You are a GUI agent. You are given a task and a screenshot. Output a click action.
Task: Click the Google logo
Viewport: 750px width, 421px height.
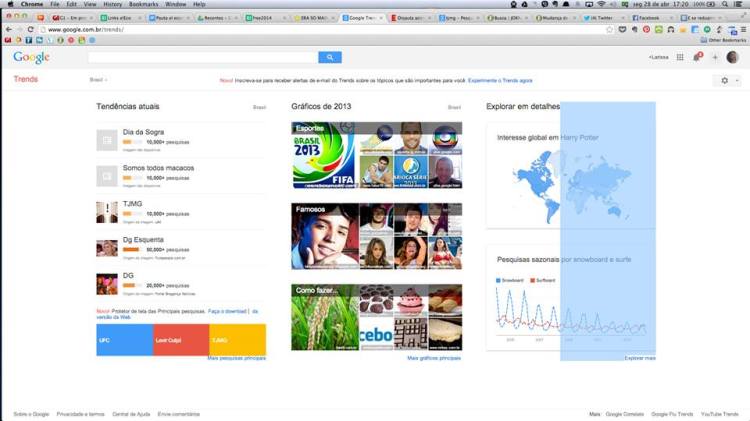pyautogui.click(x=32, y=57)
